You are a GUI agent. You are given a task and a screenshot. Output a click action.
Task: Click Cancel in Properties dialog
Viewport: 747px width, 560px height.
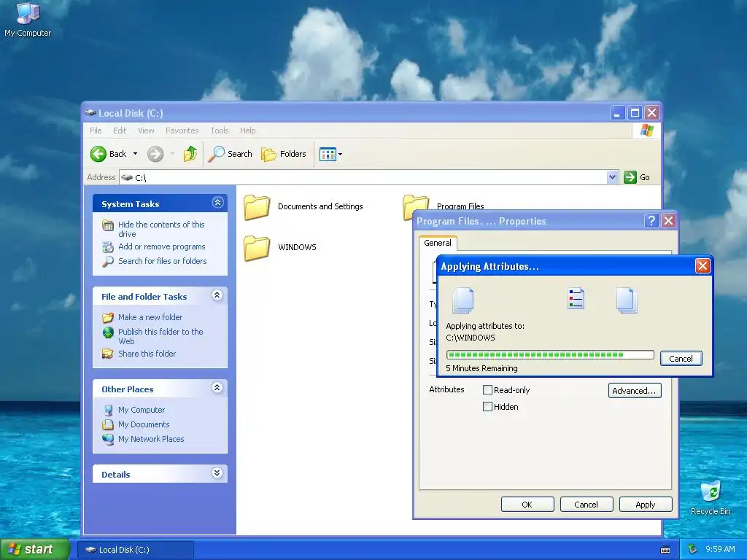[586, 505]
